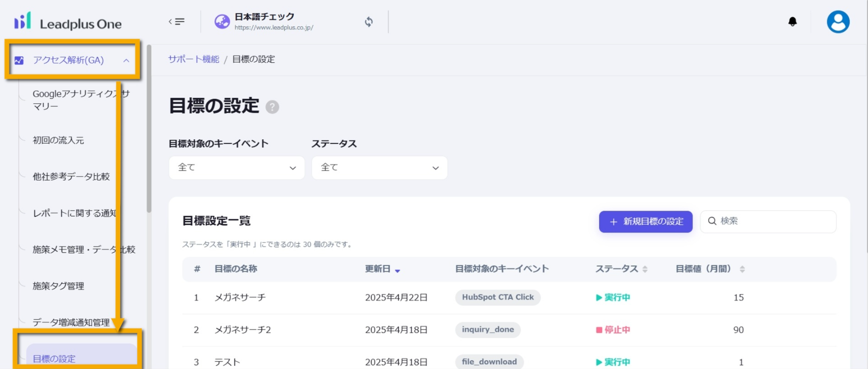868x369 pixels.
Task: Open the ステータス filter dropdown
Action: click(379, 168)
